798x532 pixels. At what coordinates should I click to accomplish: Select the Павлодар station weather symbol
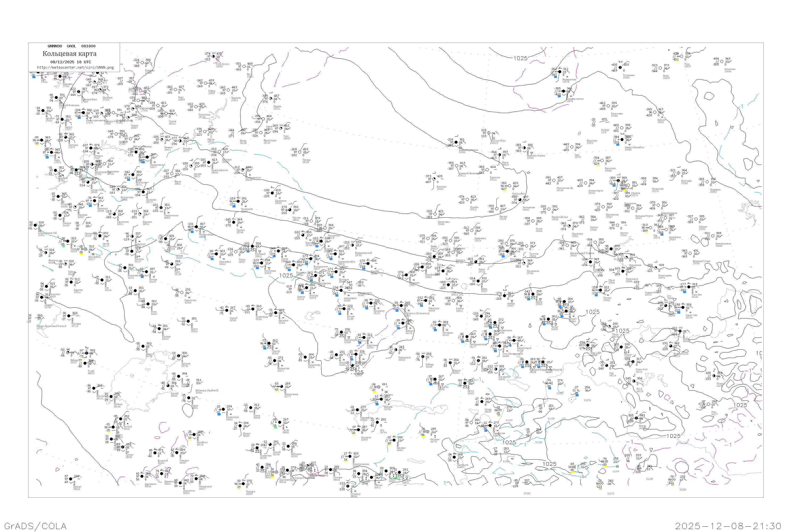pyautogui.click(x=426, y=301)
